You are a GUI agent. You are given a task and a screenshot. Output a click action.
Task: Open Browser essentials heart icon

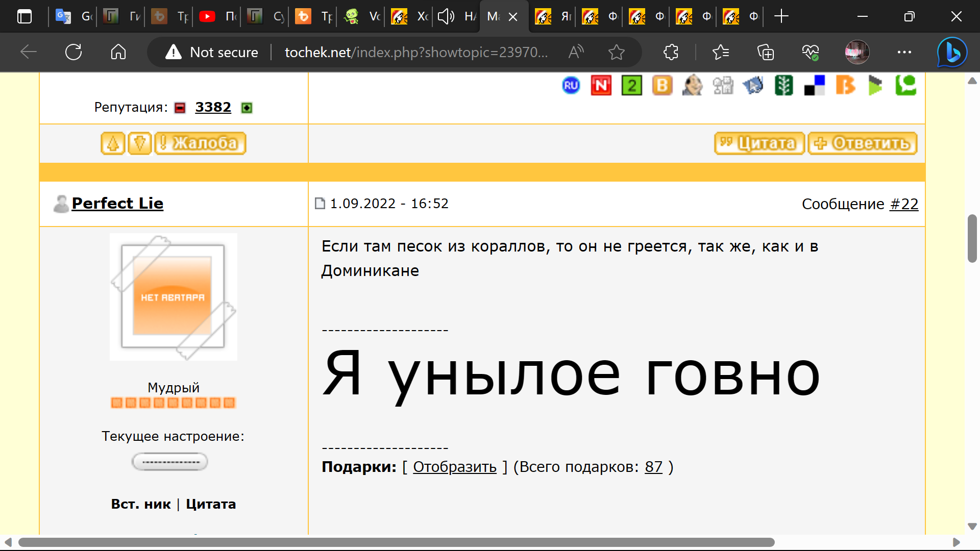tap(811, 52)
